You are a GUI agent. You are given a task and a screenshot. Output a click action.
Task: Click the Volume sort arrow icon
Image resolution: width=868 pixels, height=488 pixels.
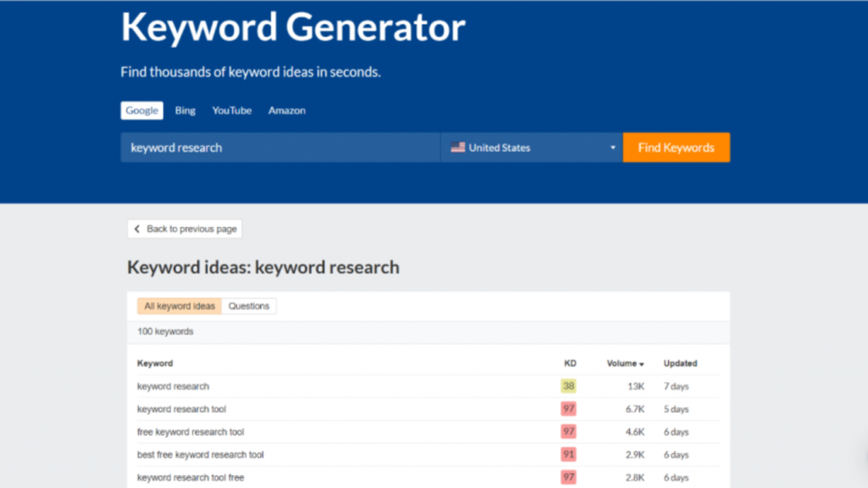pyautogui.click(x=642, y=364)
